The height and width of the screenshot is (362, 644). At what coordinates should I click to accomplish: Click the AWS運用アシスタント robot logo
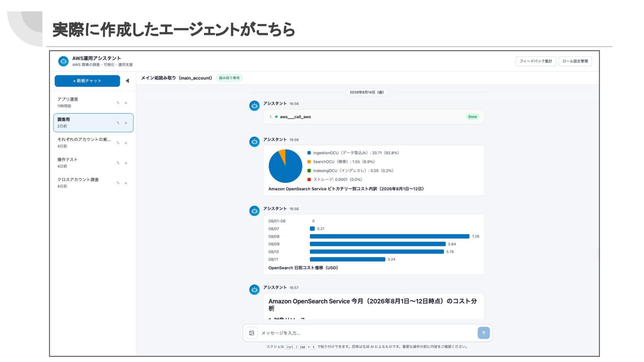coord(64,61)
